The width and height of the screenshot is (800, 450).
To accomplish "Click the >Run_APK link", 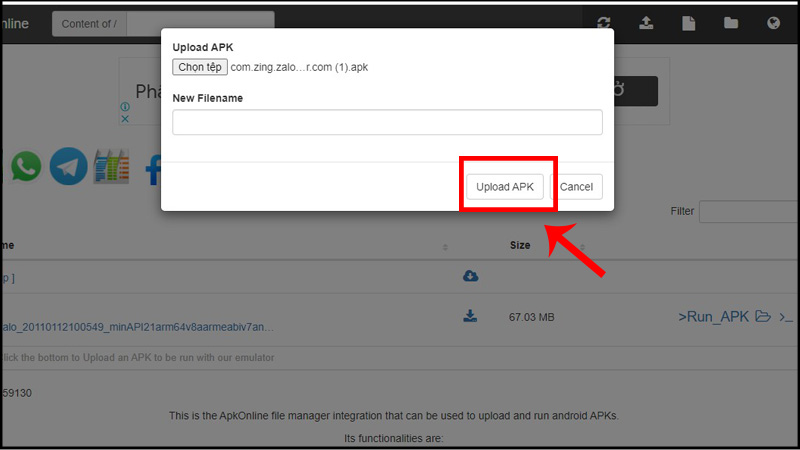I will (x=713, y=317).
